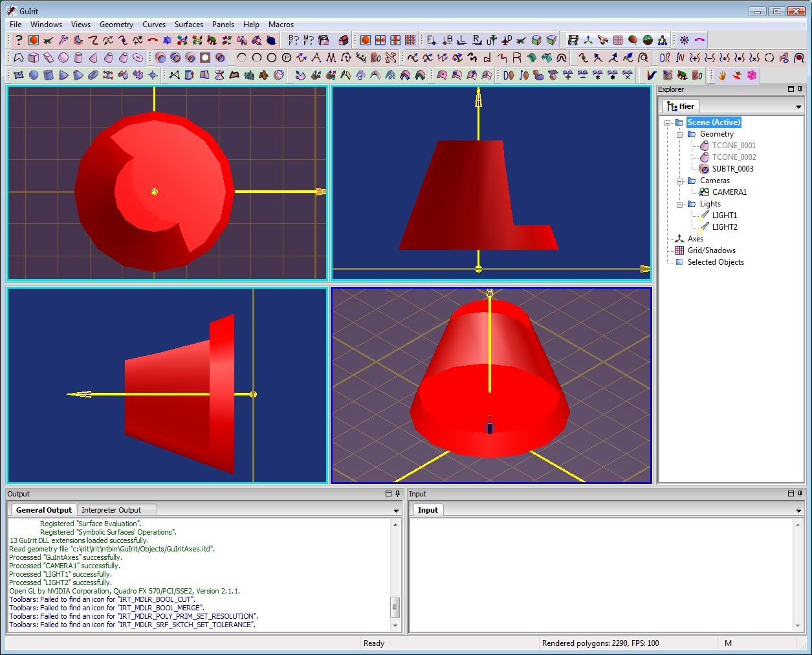Toggle the Input panel pin
The image size is (812, 655).
point(800,494)
